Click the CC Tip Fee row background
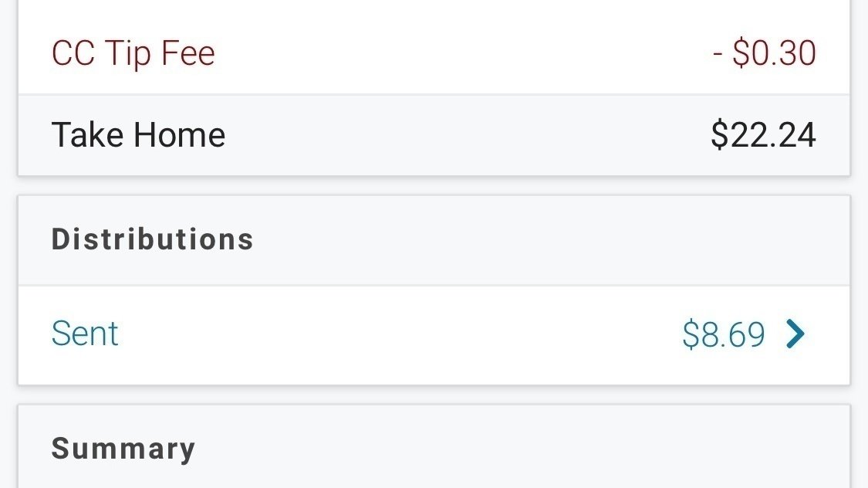The height and width of the screenshot is (488, 868). [463, 53]
